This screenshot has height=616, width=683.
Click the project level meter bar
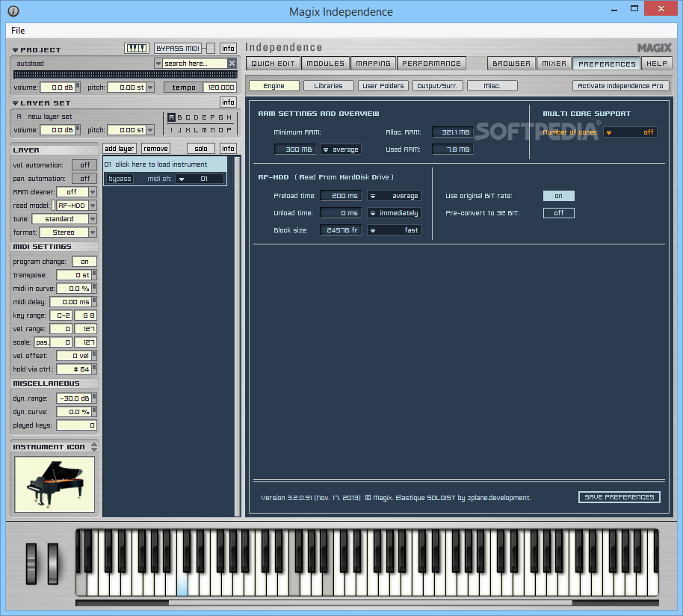[125, 75]
